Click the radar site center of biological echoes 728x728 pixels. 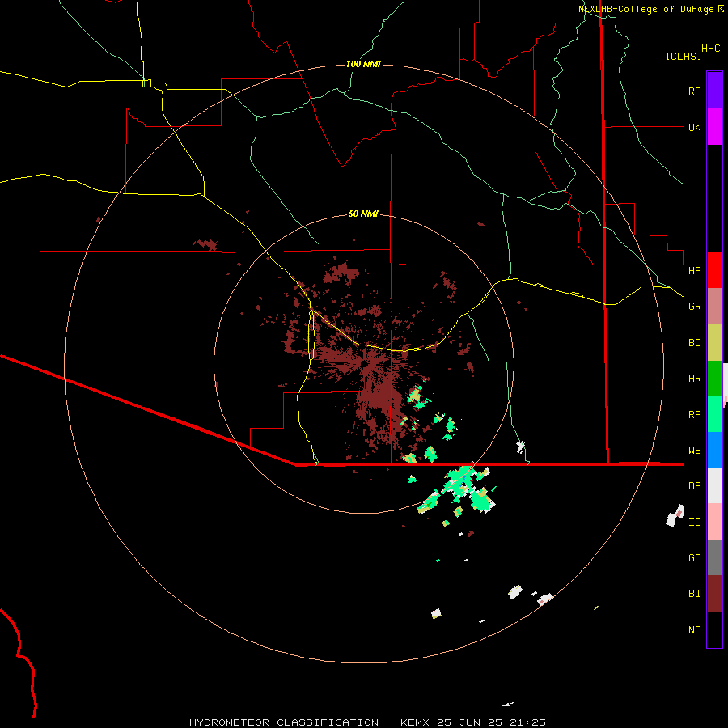pos(364,364)
